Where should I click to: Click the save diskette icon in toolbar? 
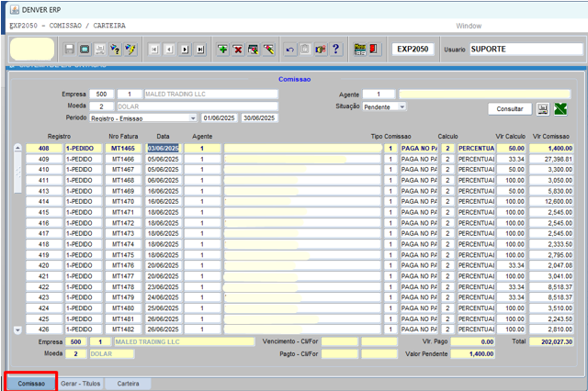(70, 49)
